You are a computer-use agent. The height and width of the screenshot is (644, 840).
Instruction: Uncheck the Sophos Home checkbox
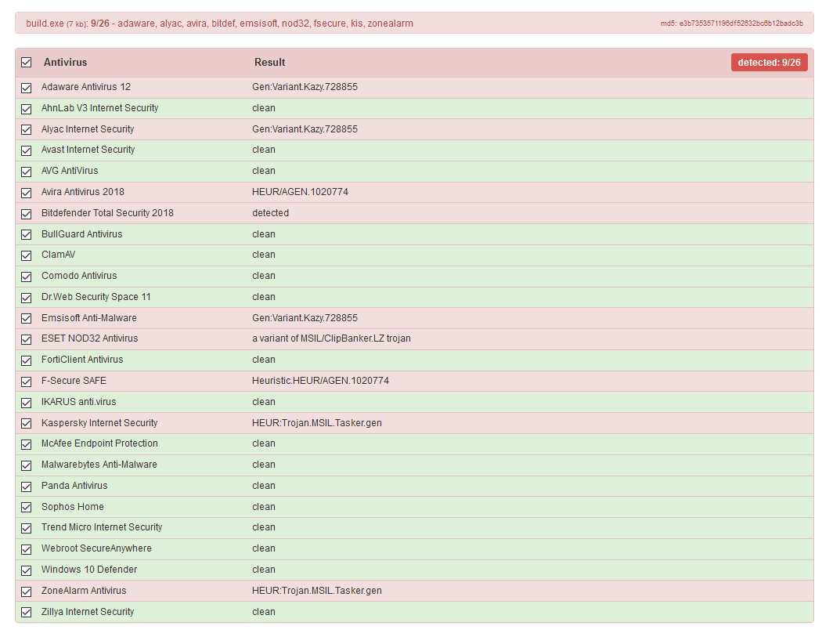(x=27, y=507)
